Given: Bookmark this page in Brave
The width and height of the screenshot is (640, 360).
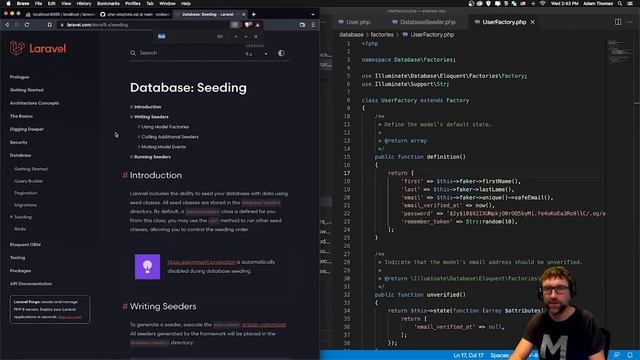Looking at the screenshot, I should click(50, 25).
